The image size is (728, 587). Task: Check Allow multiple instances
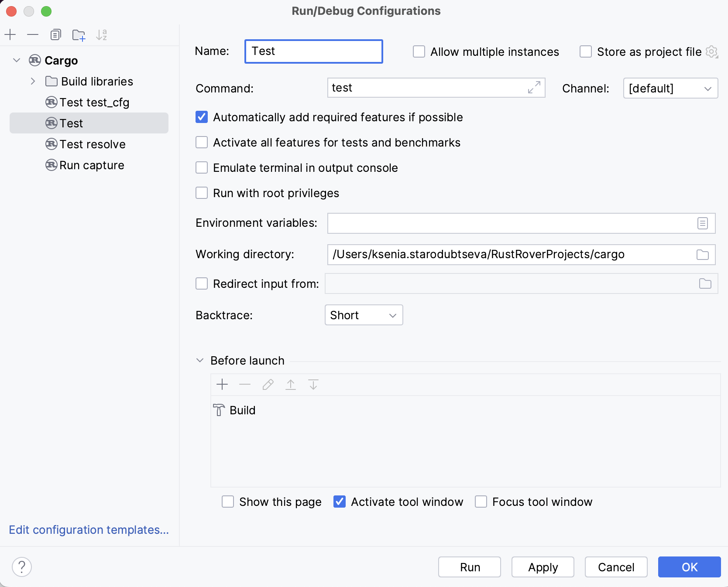tap(419, 51)
